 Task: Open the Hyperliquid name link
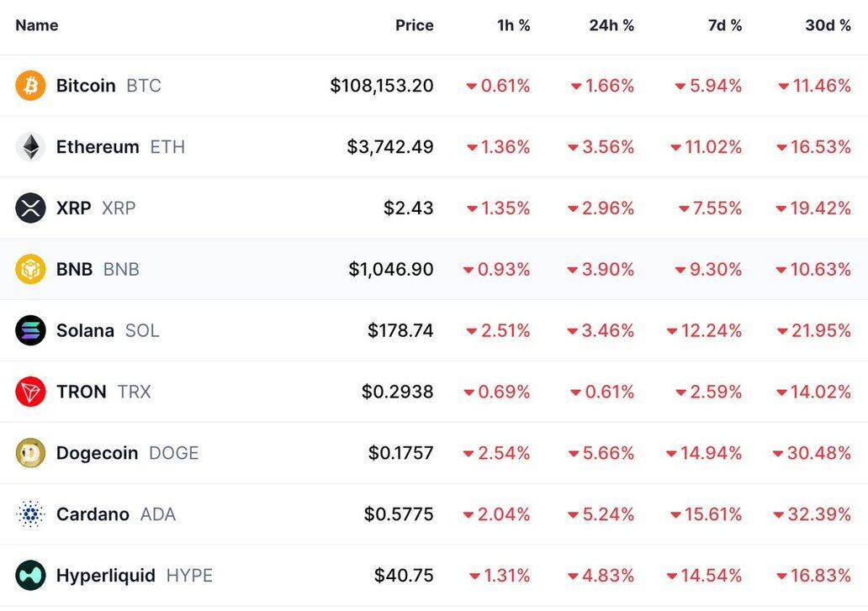click(x=106, y=576)
